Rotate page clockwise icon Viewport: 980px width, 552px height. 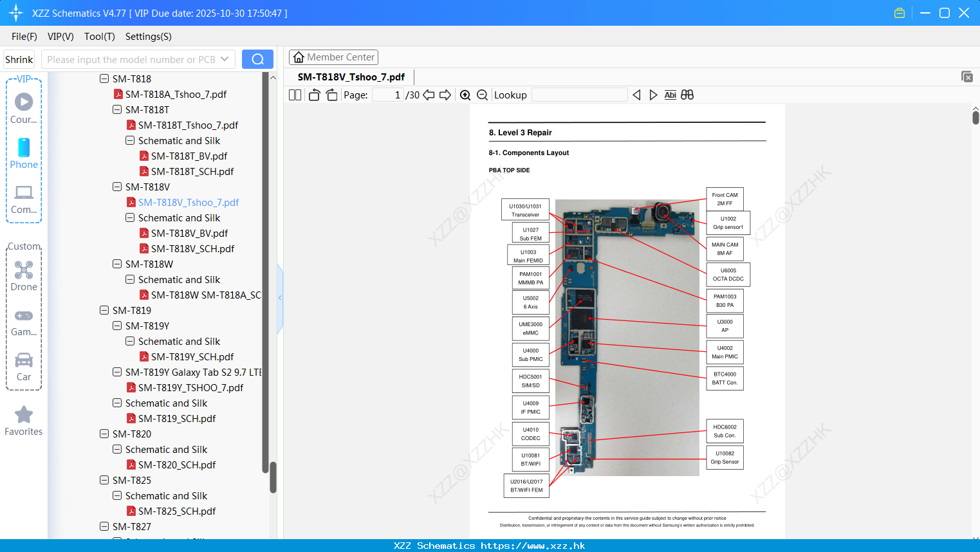(x=331, y=95)
